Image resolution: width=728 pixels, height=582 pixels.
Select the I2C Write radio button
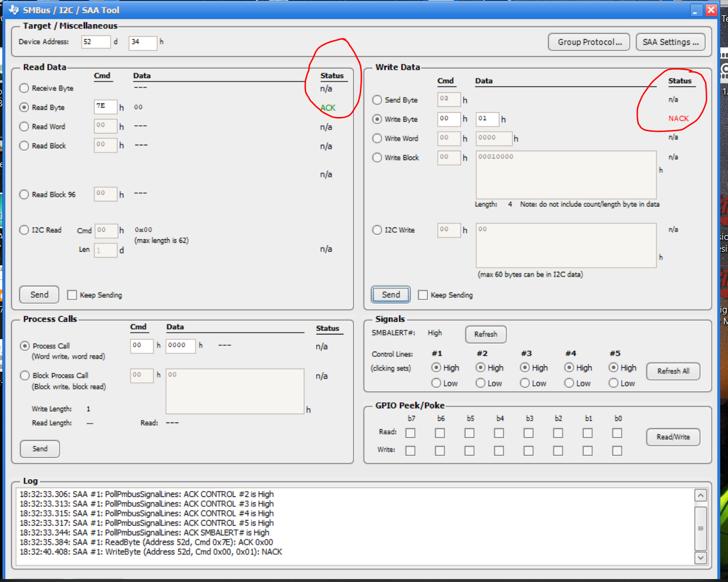tap(377, 230)
